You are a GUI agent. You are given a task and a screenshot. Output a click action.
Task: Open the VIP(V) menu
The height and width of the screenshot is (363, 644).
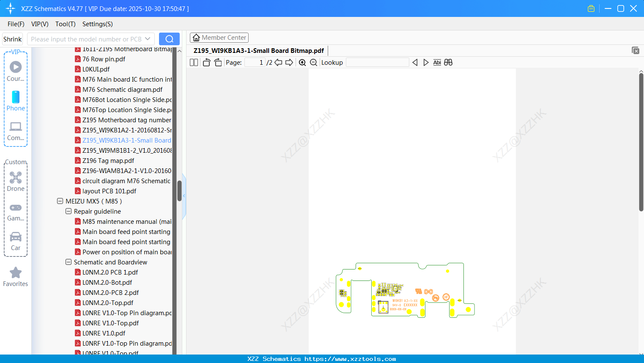click(40, 24)
